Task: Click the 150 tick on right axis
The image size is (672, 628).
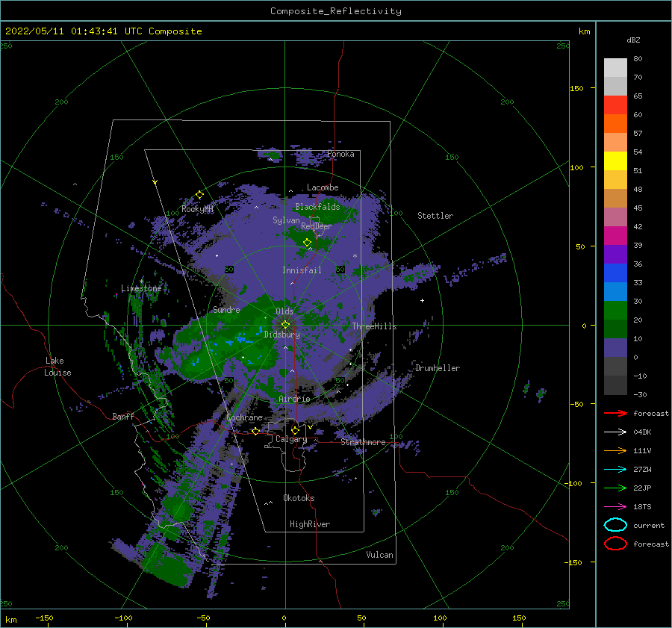Action: 577,88
